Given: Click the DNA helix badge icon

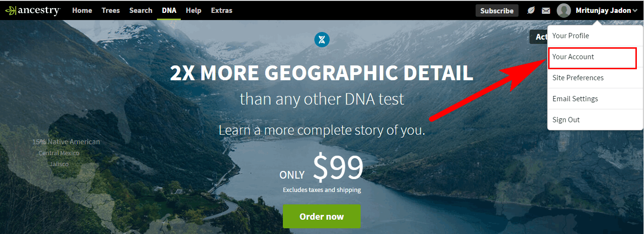Looking at the screenshot, I should point(322,39).
